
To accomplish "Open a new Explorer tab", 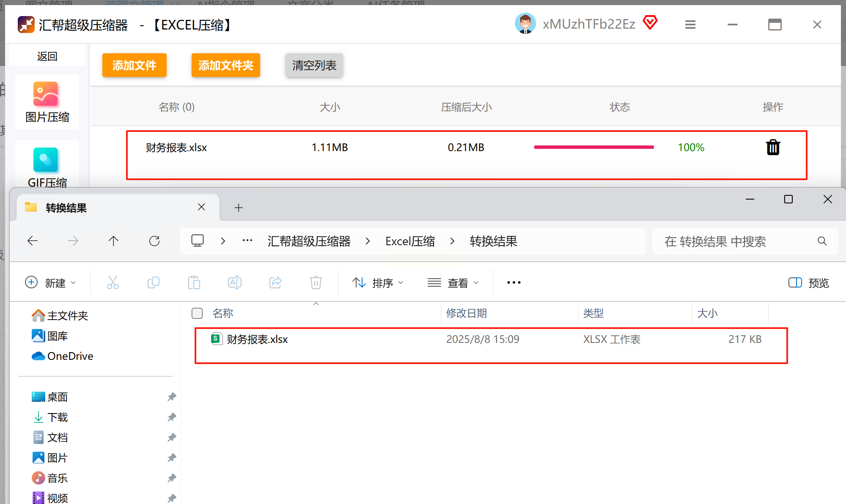I will (239, 208).
